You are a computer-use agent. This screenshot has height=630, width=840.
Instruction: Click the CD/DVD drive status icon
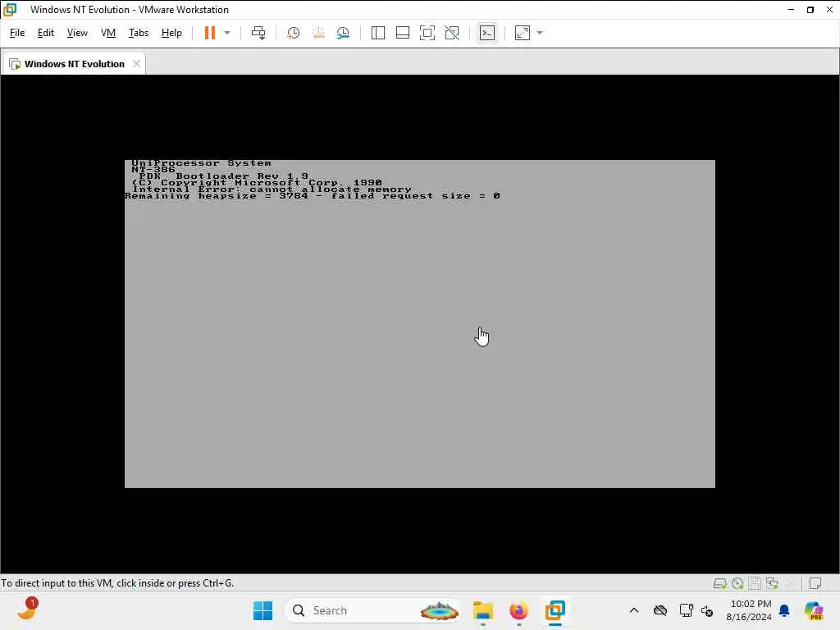737,583
